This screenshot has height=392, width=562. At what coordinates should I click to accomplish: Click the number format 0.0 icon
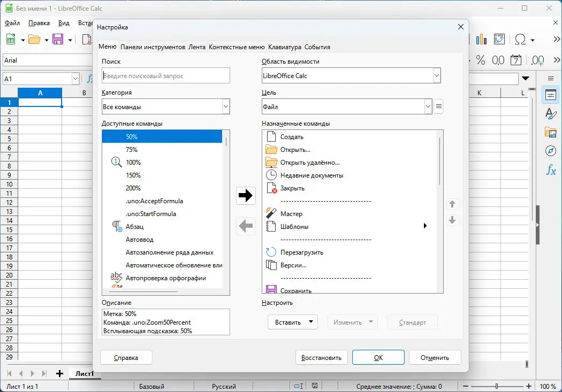498,60
